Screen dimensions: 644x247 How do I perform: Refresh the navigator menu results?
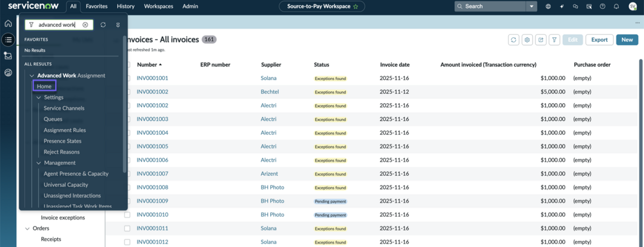pyautogui.click(x=103, y=25)
